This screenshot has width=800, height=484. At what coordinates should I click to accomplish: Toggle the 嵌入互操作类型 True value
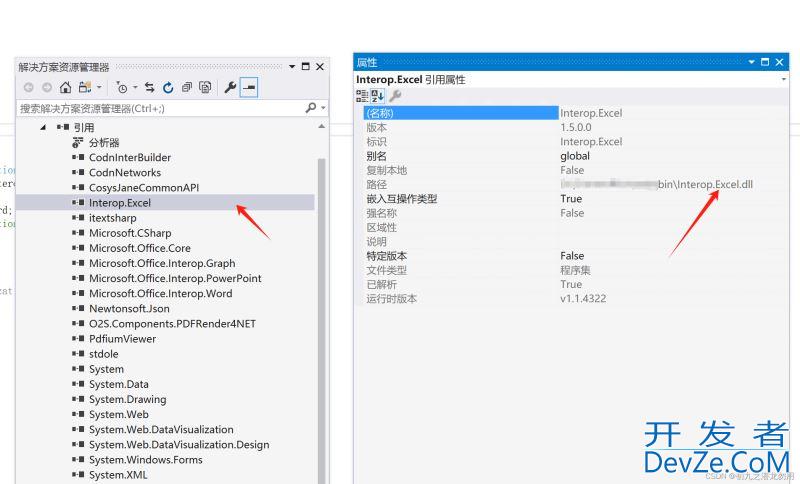click(x=571, y=199)
